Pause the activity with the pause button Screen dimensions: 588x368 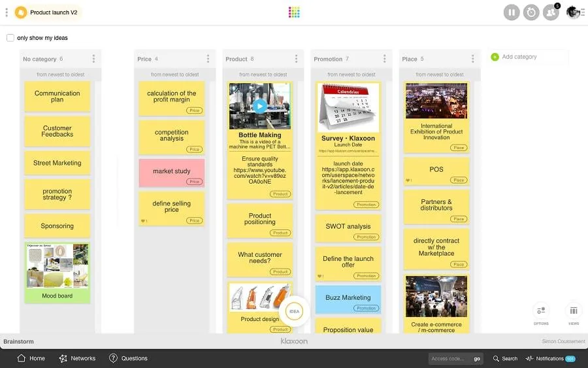(512, 12)
